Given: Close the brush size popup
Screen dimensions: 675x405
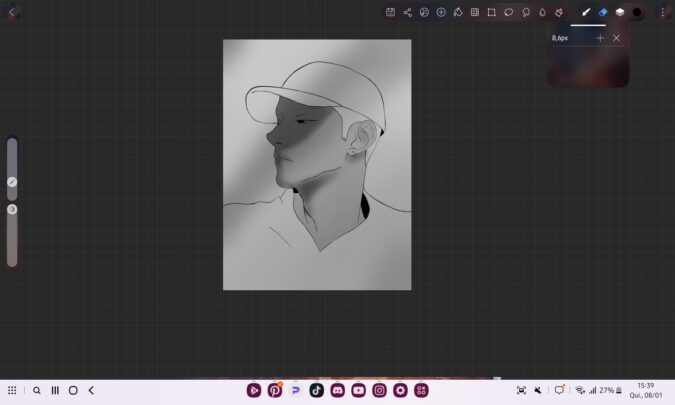Looking at the screenshot, I should point(616,38).
